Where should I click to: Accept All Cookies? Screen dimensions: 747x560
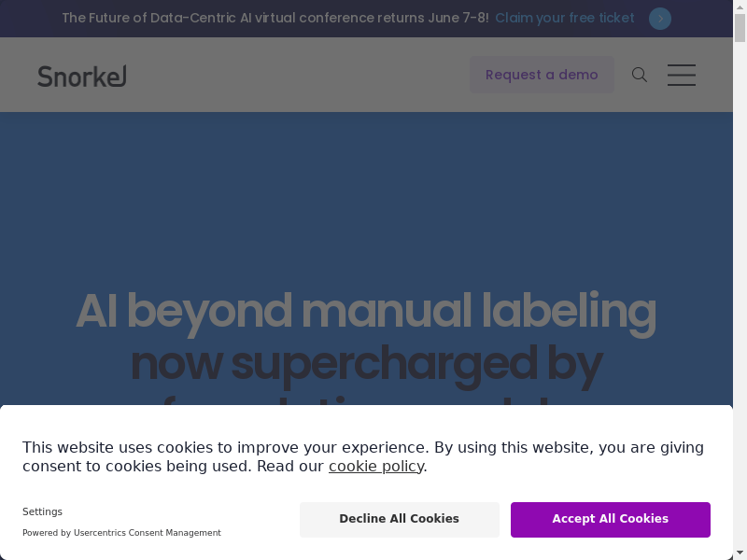pos(611,520)
